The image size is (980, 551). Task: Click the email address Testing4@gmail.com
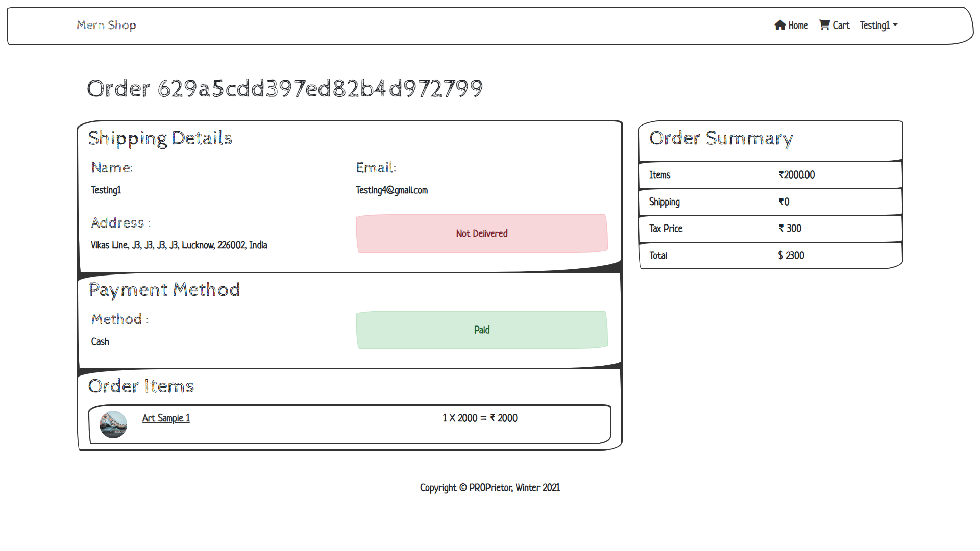click(x=391, y=190)
